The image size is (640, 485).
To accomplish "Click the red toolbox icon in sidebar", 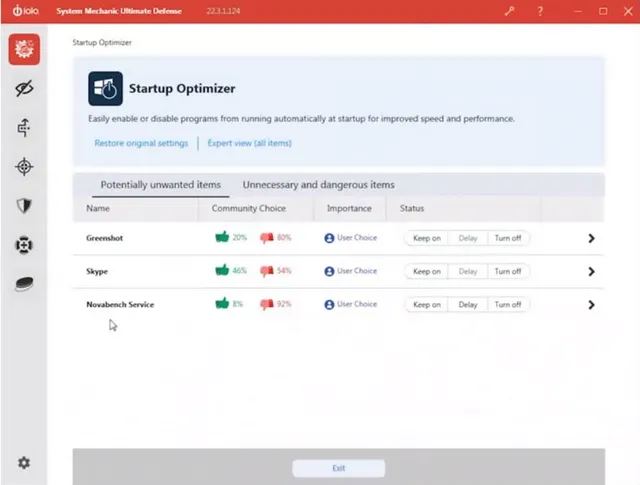I will click(x=24, y=49).
